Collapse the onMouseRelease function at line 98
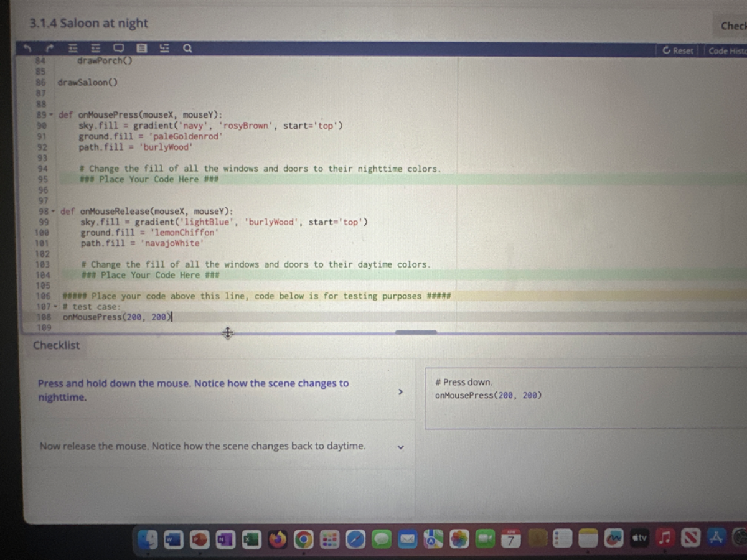The width and height of the screenshot is (747, 560). (x=55, y=211)
